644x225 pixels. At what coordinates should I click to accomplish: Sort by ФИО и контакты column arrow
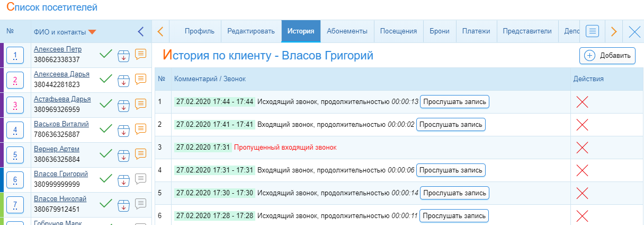92,32
